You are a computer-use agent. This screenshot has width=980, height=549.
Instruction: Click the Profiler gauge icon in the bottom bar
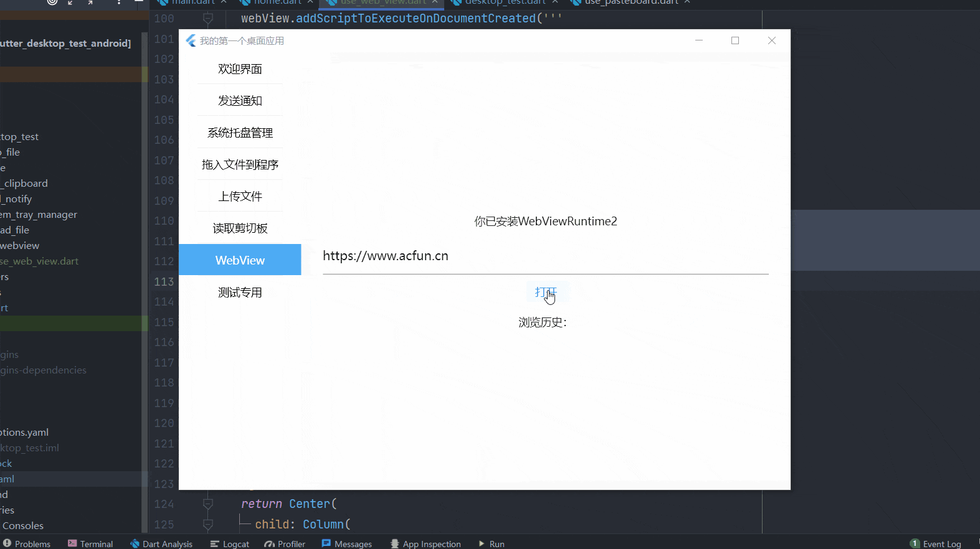click(x=269, y=543)
